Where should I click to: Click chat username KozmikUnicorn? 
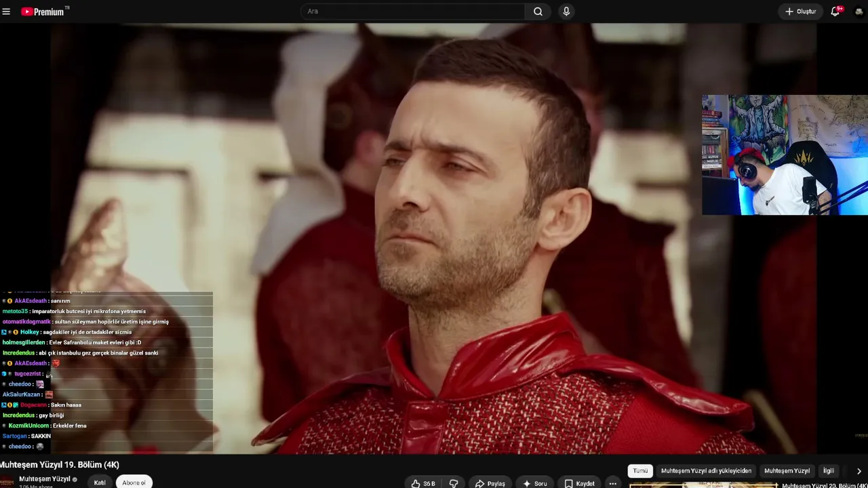point(28,426)
